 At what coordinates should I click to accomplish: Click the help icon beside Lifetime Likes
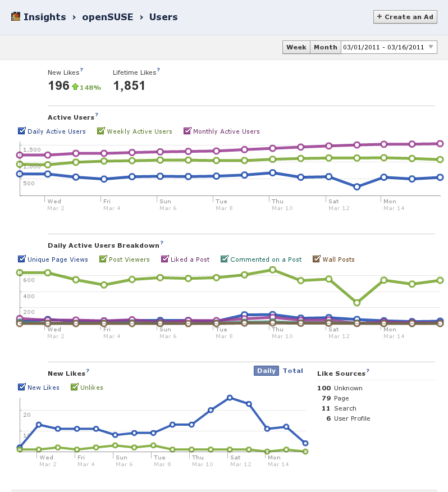(158, 70)
